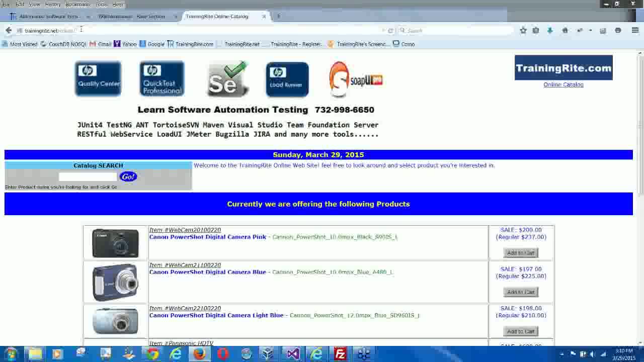
Task: Open the Firefox hamburger menu
Action: pos(635,31)
